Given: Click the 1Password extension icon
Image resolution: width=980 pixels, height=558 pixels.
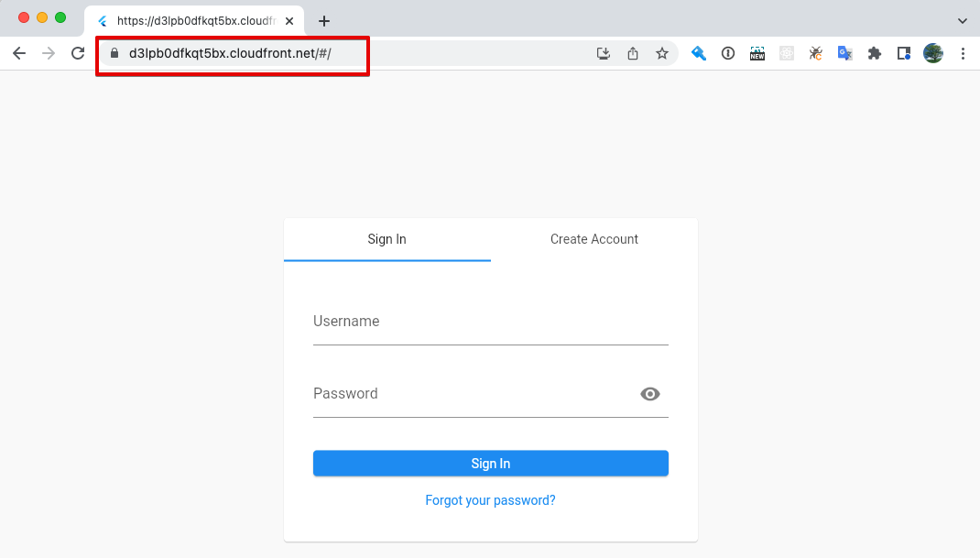Looking at the screenshot, I should pos(699,53).
